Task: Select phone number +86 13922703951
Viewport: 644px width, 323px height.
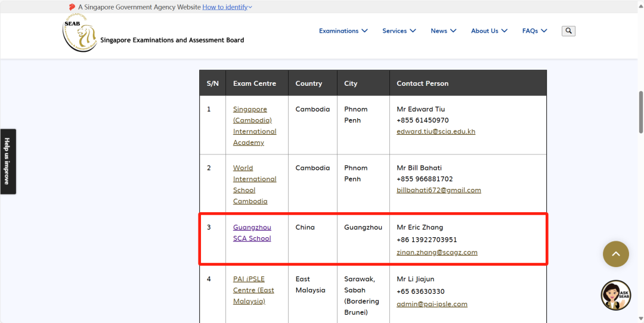Action: pos(427,240)
